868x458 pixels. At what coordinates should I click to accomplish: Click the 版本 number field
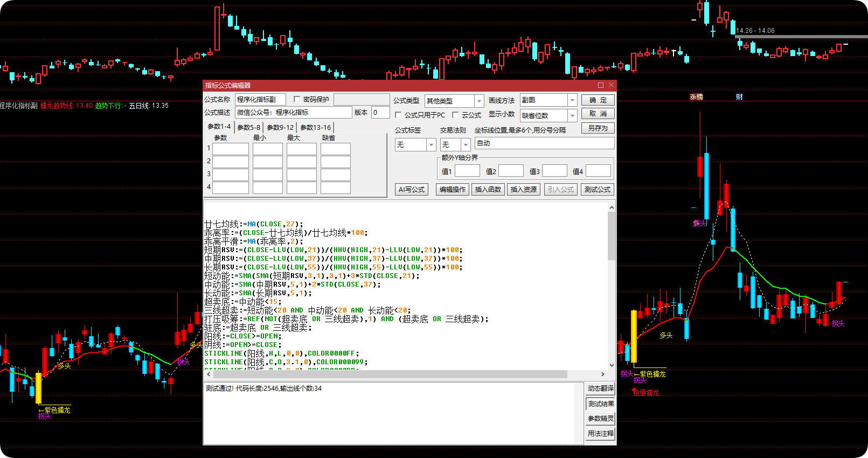pyautogui.click(x=380, y=113)
